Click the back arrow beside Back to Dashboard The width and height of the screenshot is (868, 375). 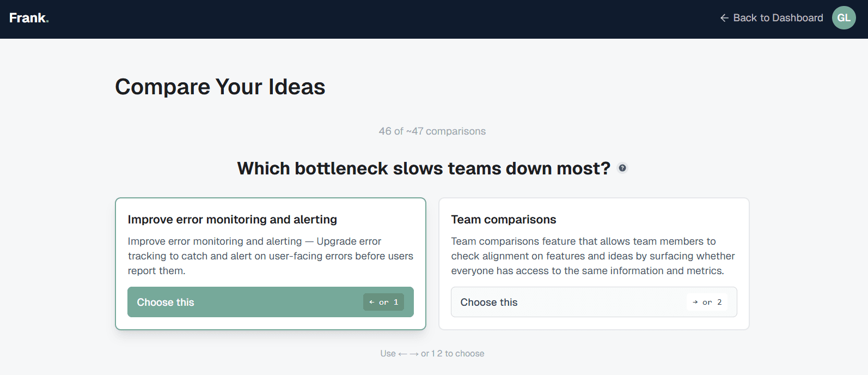[x=724, y=17]
